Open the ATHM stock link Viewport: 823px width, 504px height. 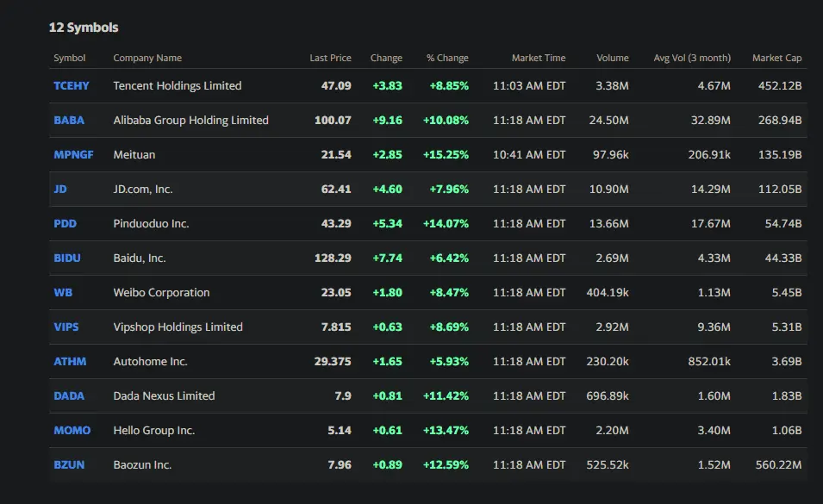[x=70, y=362]
